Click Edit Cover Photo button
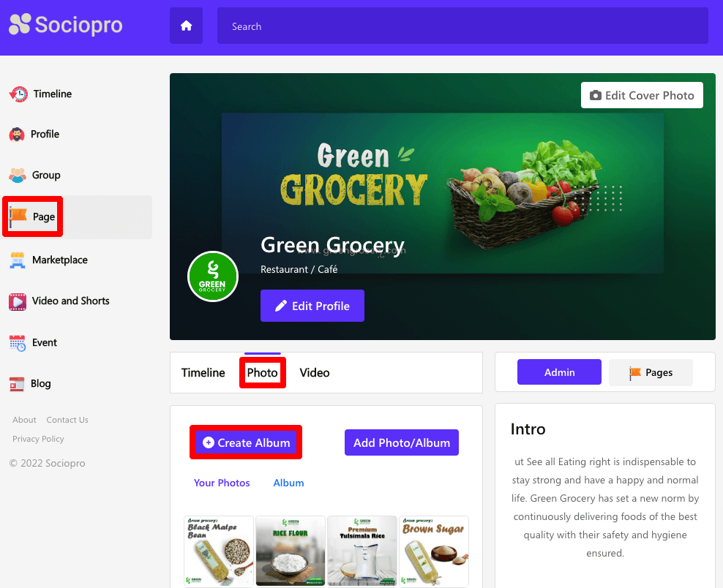 tap(642, 95)
